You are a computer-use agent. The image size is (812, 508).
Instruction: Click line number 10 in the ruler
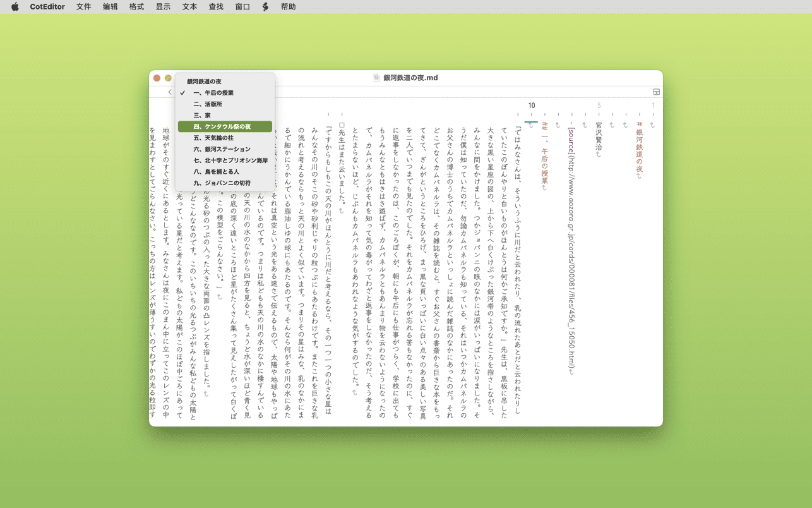pos(532,106)
